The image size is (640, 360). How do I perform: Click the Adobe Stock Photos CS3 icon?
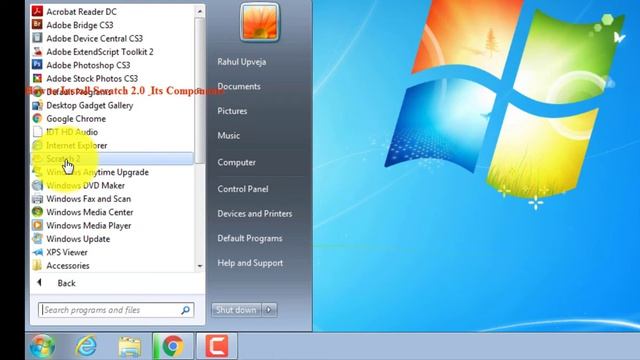pyautogui.click(x=37, y=78)
